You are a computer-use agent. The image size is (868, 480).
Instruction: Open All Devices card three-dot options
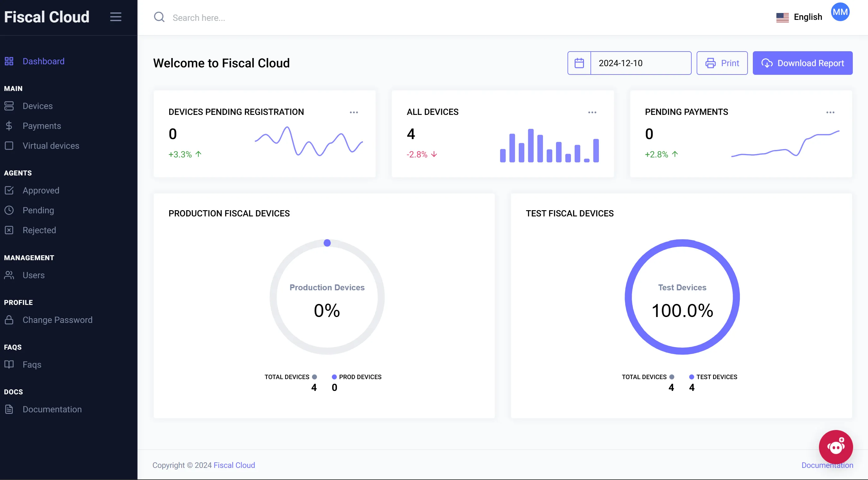pos(592,113)
